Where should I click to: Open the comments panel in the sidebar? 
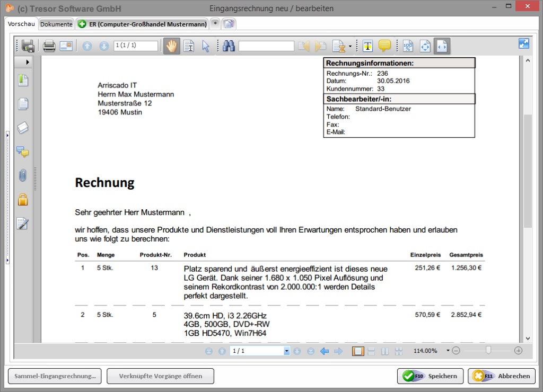pyautogui.click(x=22, y=152)
